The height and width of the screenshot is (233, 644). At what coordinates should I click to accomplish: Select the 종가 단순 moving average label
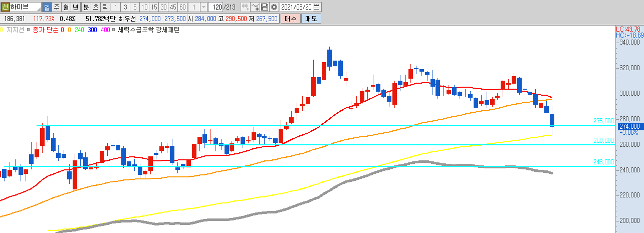pos(46,30)
